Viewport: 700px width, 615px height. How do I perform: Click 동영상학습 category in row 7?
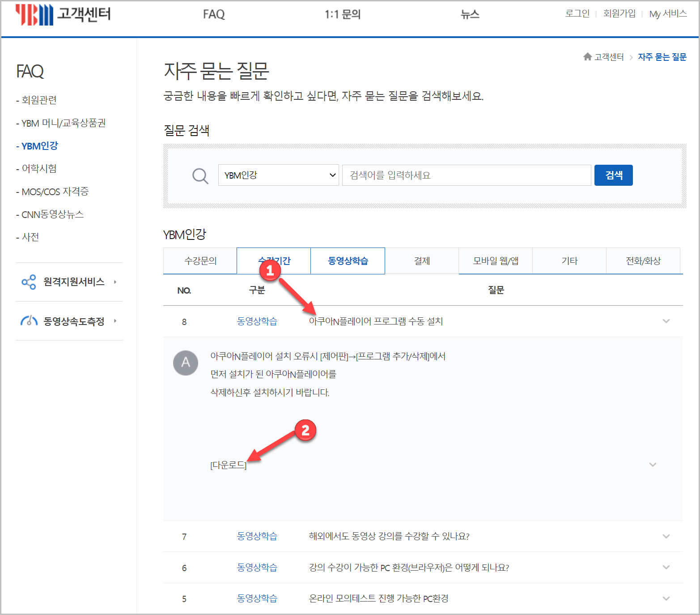(257, 536)
